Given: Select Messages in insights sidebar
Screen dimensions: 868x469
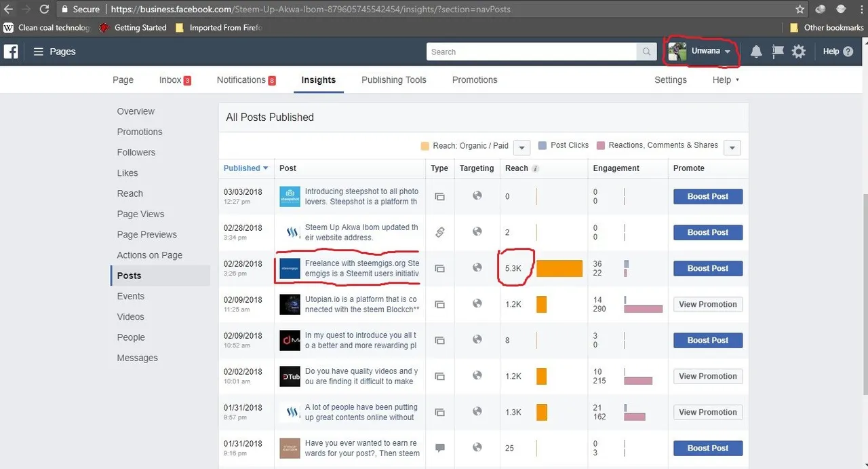Looking at the screenshot, I should click(138, 358).
